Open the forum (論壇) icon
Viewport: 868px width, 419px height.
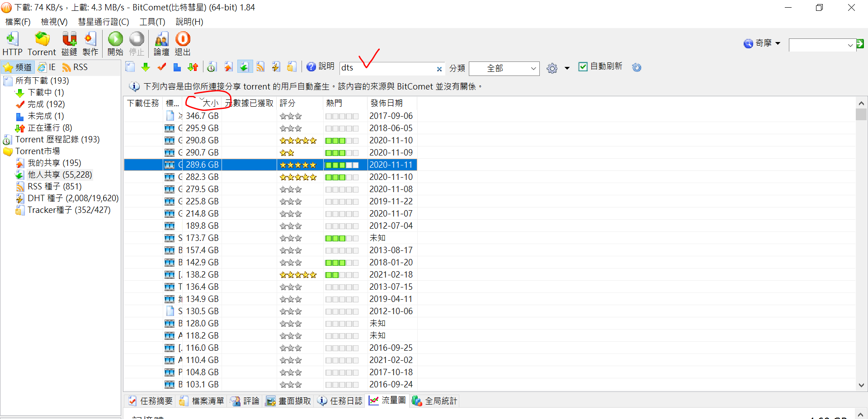pos(161,43)
